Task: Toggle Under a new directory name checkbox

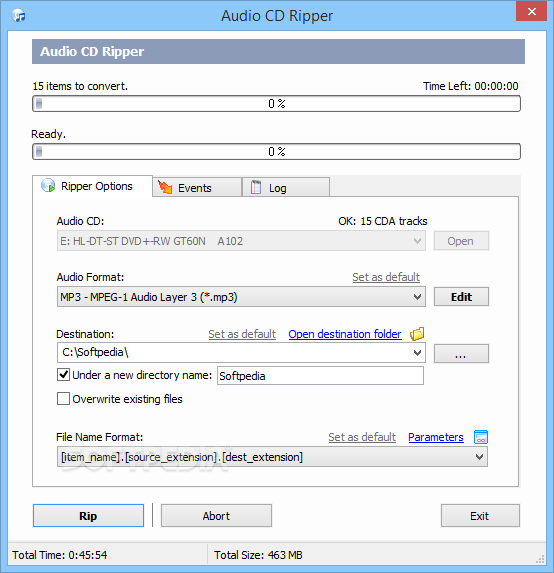Action: [63, 375]
